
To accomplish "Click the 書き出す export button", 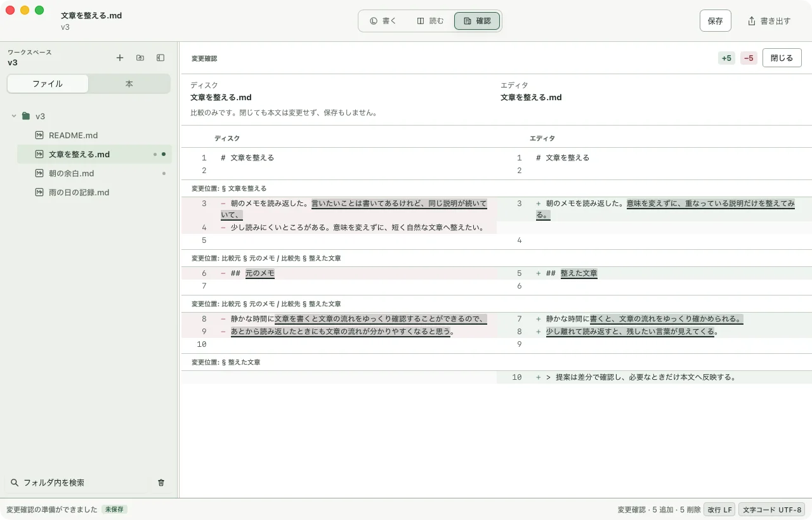I will pyautogui.click(x=769, y=21).
